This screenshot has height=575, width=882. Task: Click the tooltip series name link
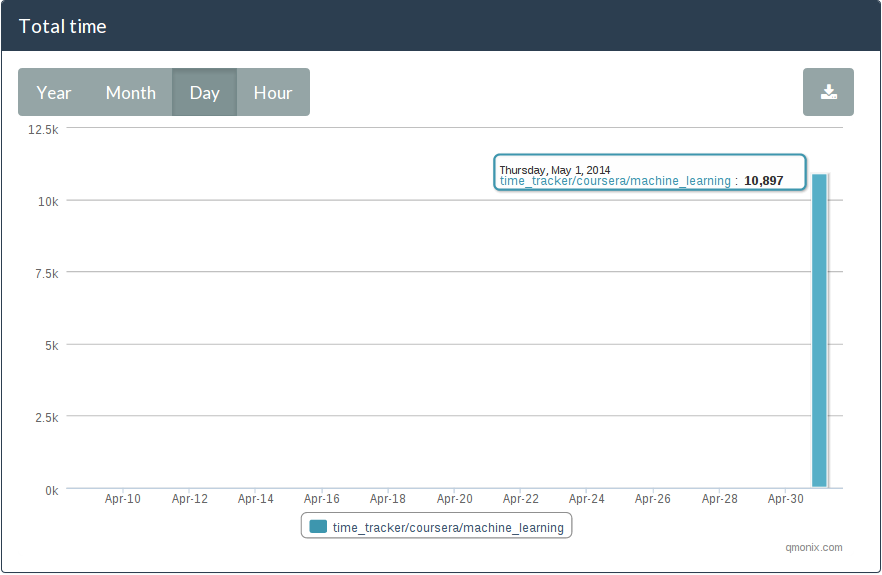click(615, 181)
